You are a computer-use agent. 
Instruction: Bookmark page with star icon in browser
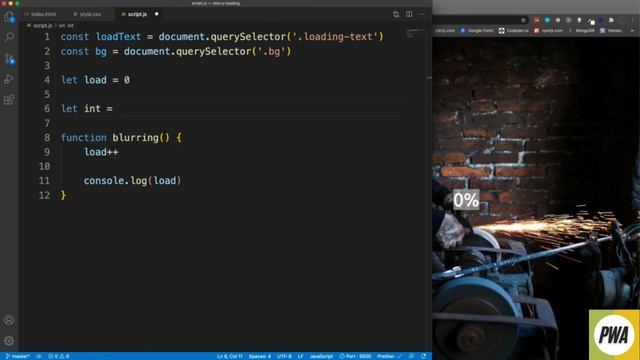coord(523,20)
